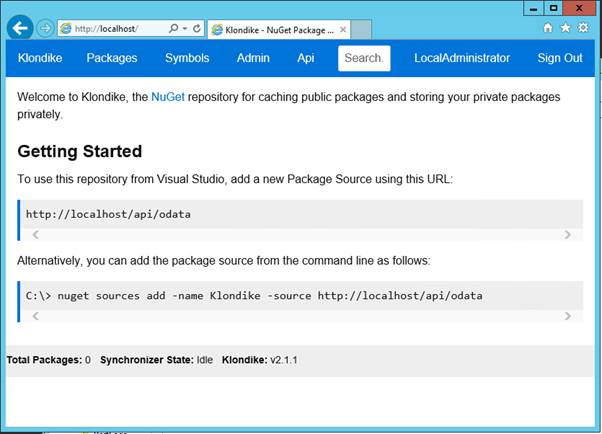Close the Internet Explorer window

pyautogui.click(x=579, y=8)
